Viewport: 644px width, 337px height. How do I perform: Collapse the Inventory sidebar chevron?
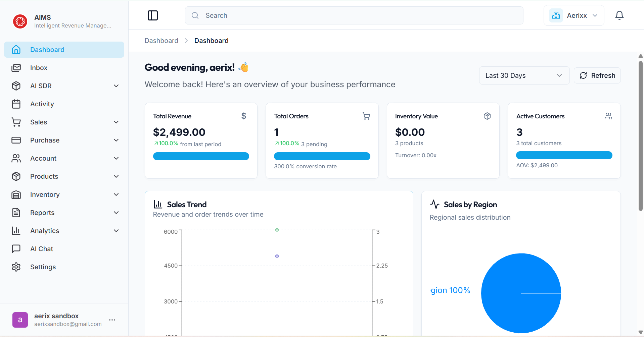(116, 194)
